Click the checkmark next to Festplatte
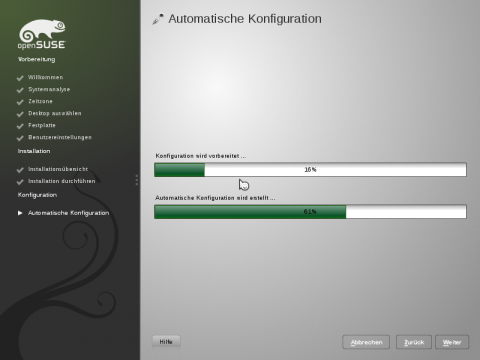The height and width of the screenshot is (360, 480). (x=20, y=126)
